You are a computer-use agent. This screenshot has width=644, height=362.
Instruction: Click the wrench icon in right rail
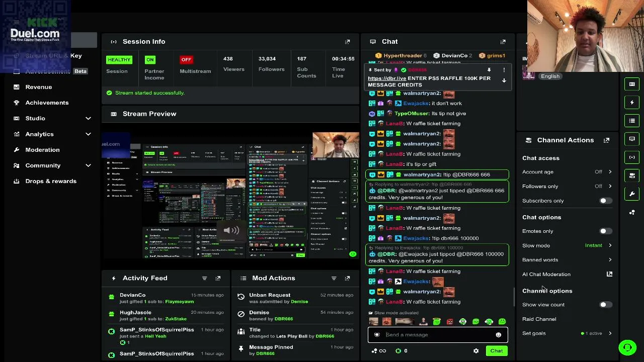pos(632,194)
